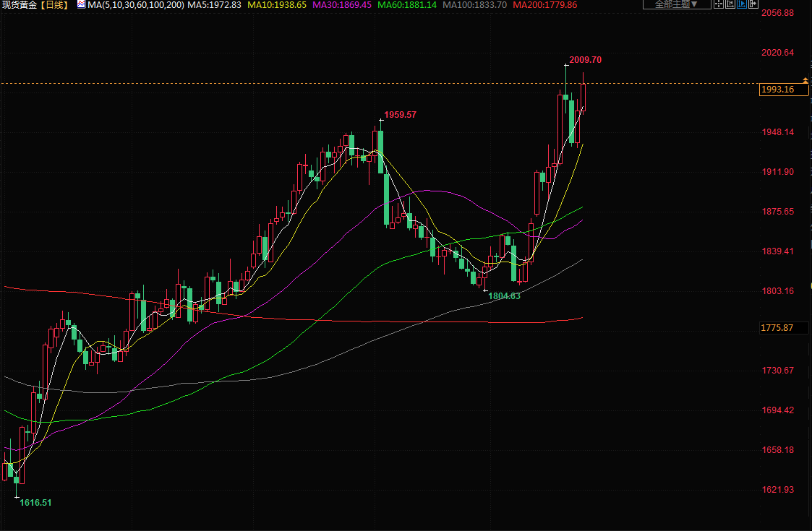Screen dimensions: 812x531
Task: Open the 全部主题 dropdown
Action: (x=676, y=4)
